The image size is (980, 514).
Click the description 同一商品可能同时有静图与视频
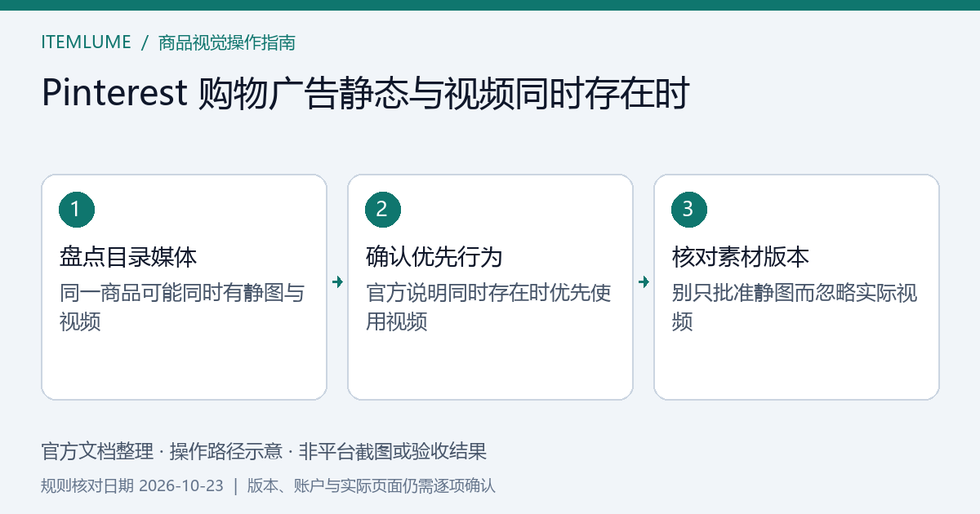click(182, 307)
